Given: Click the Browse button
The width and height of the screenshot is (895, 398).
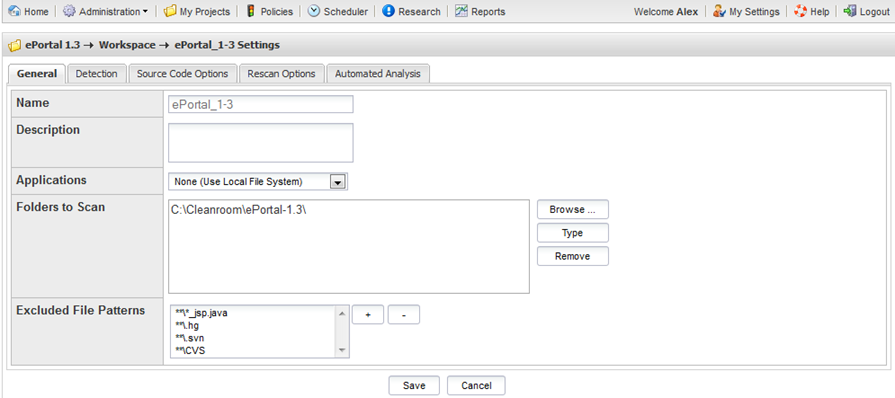Looking at the screenshot, I should [x=573, y=210].
